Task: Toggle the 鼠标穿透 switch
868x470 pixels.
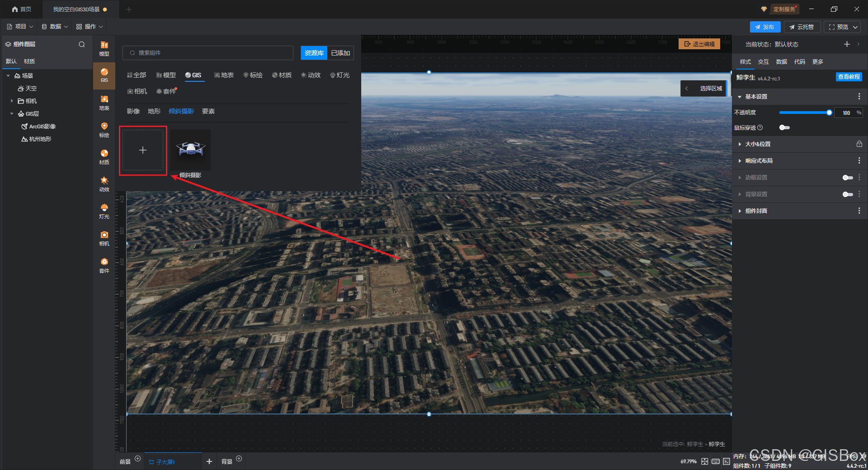Action: click(784, 127)
